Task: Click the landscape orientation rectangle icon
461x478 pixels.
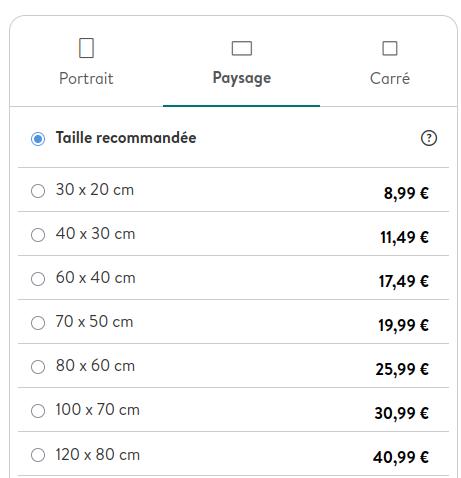Action: click(242, 48)
